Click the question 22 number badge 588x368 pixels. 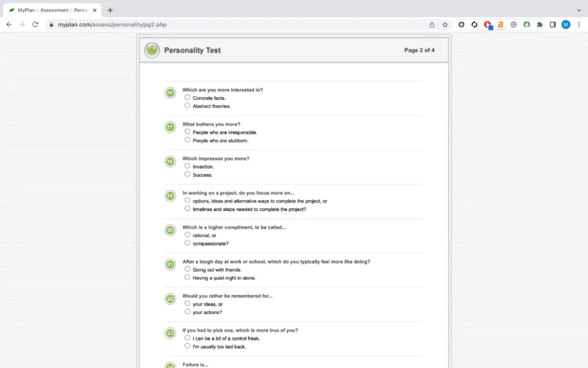tap(170, 299)
